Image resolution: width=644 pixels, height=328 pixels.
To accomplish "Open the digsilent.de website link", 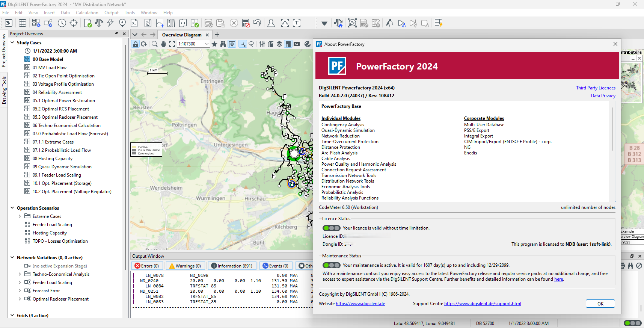I will coord(360,304).
